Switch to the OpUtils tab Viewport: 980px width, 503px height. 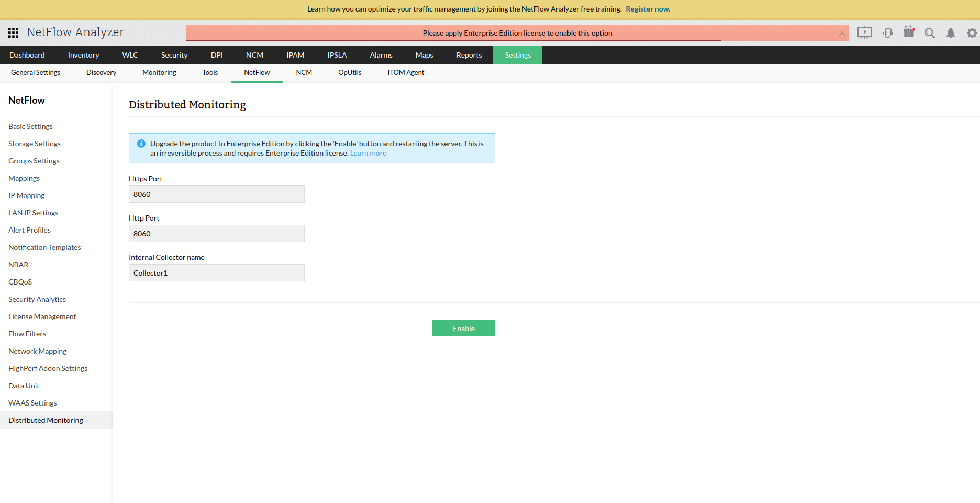click(350, 73)
